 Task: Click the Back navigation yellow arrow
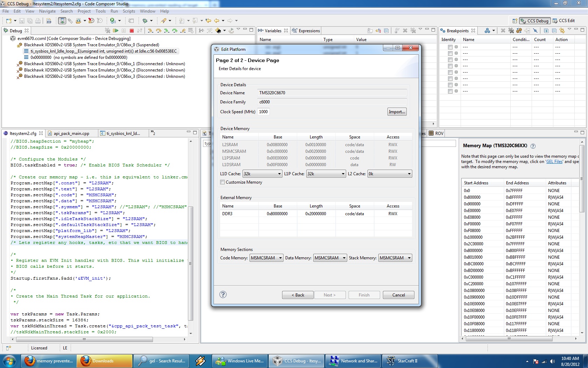click(x=217, y=21)
